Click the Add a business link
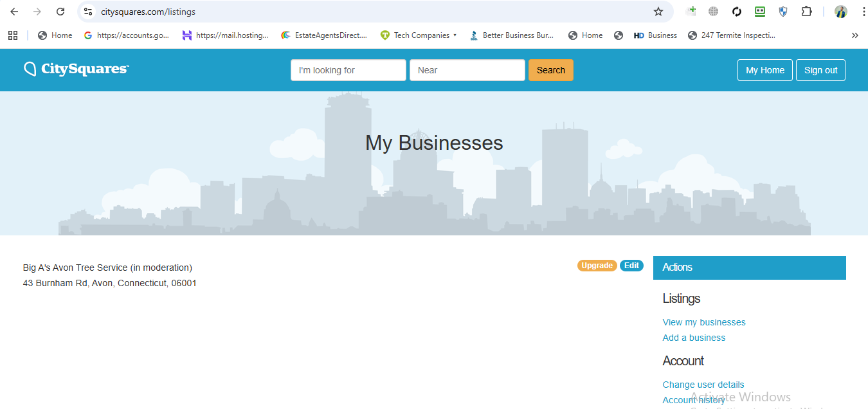Viewport: 868px width, 409px height. [694, 338]
